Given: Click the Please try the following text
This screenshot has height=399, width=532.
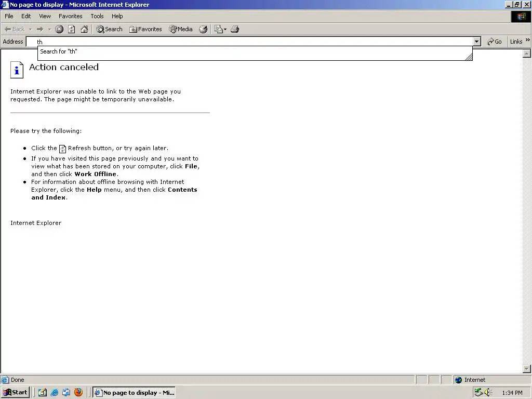Looking at the screenshot, I should coord(46,131).
